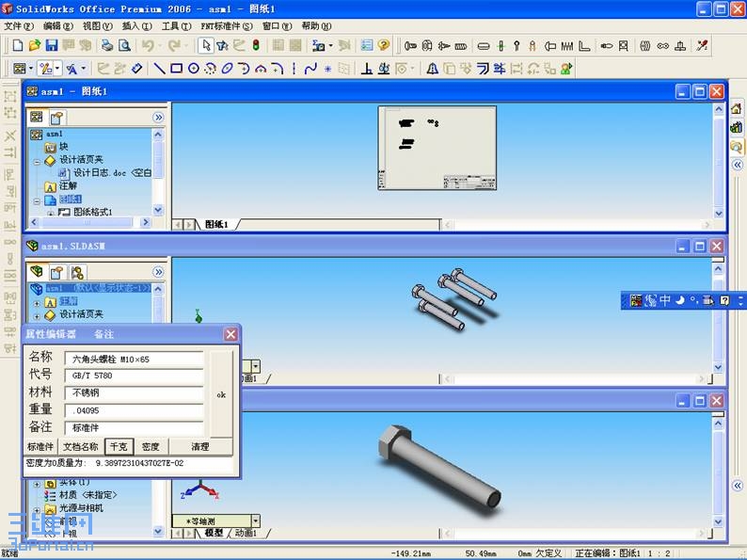This screenshot has height=560, width=747.
Task: Click the Save icon in toolbar
Action: [x=52, y=45]
